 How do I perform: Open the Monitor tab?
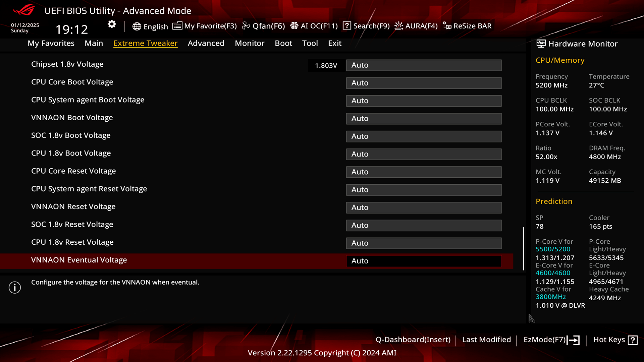click(250, 43)
